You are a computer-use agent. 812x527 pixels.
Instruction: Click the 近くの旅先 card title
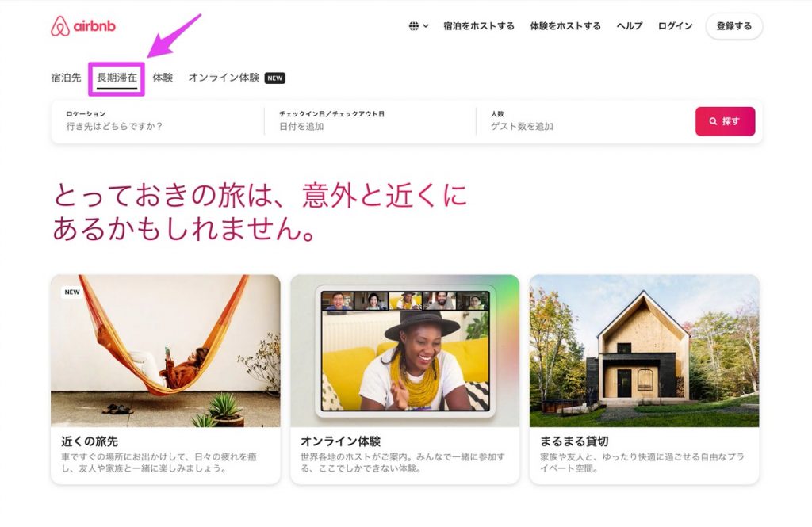coord(90,441)
